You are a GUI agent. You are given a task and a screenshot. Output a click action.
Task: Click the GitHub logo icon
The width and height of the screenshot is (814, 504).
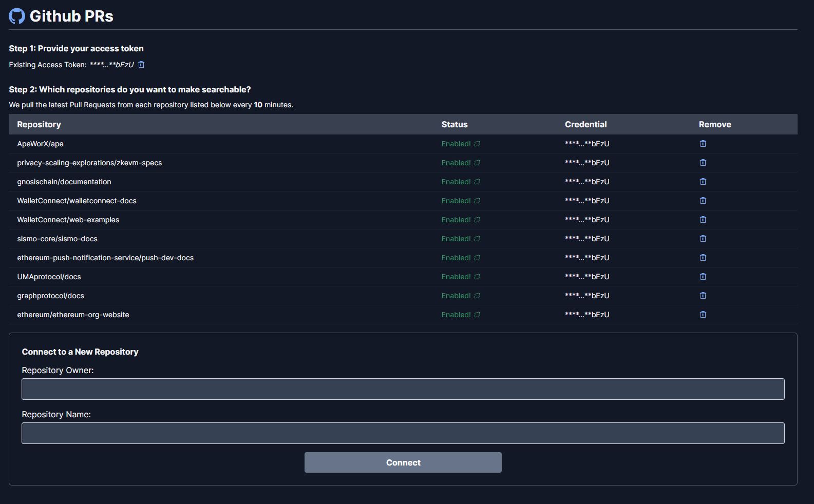click(17, 16)
